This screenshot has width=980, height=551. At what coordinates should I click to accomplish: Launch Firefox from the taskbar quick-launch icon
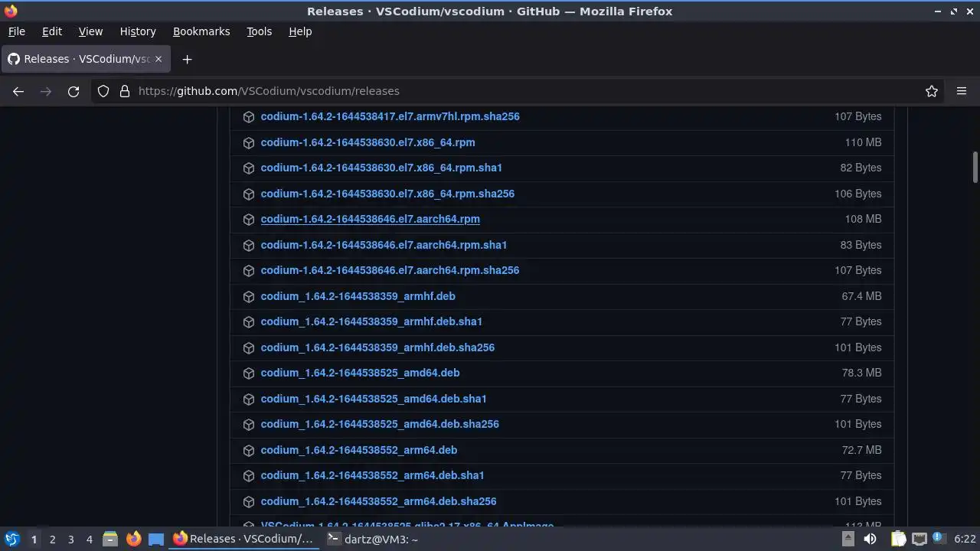tap(133, 540)
